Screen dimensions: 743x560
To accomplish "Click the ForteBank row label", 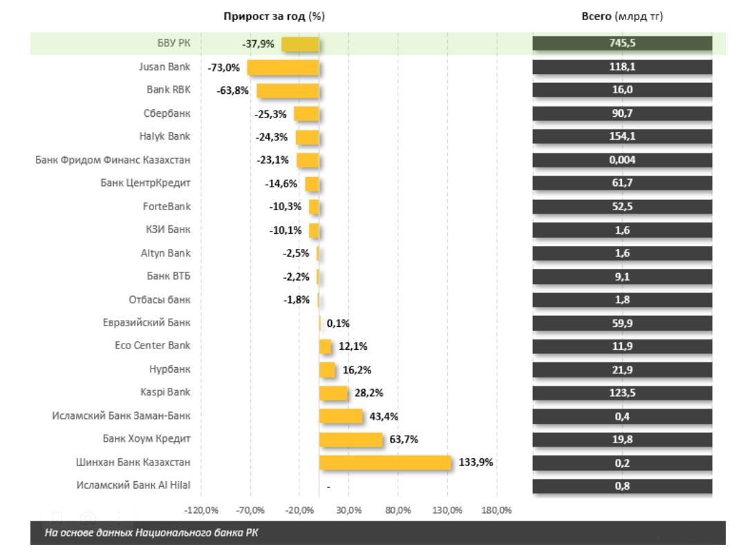I will pos(167,206).
